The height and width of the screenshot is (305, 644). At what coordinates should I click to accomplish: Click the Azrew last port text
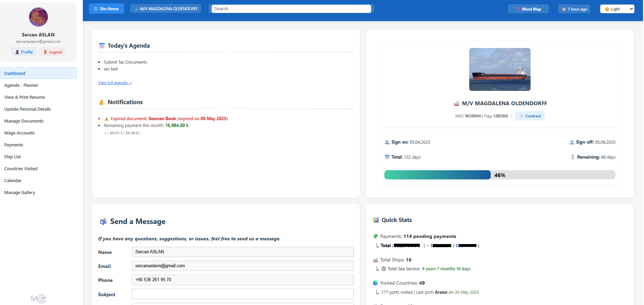point(441,292)
